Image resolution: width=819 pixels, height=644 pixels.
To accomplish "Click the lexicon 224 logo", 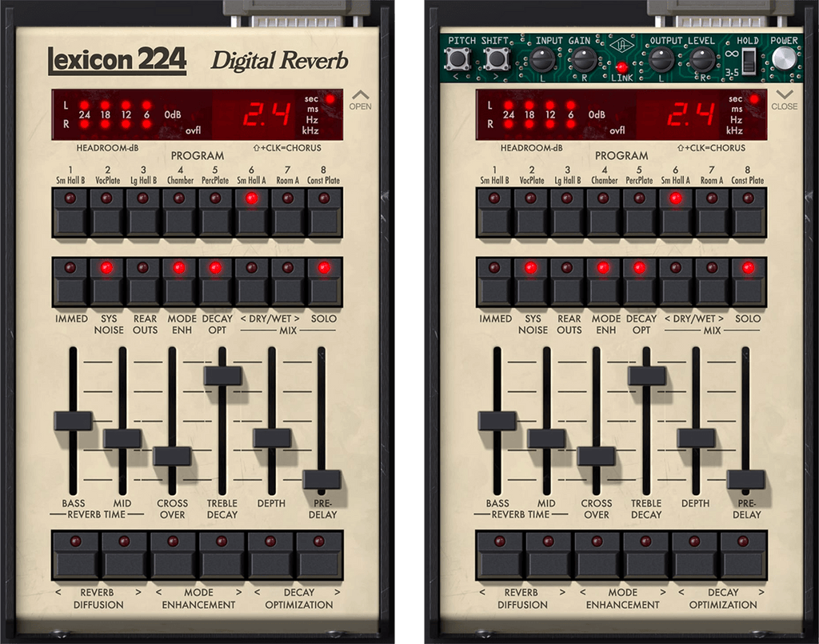I will click(117, 61).
